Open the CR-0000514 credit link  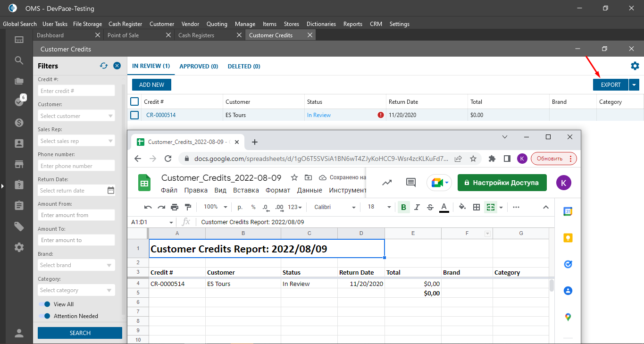(161, 115)
